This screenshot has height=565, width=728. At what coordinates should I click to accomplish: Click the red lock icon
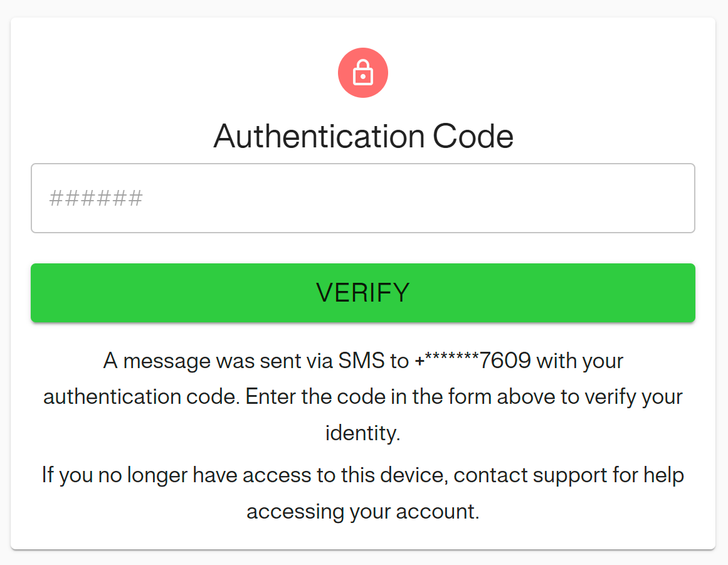pos(363,73)
